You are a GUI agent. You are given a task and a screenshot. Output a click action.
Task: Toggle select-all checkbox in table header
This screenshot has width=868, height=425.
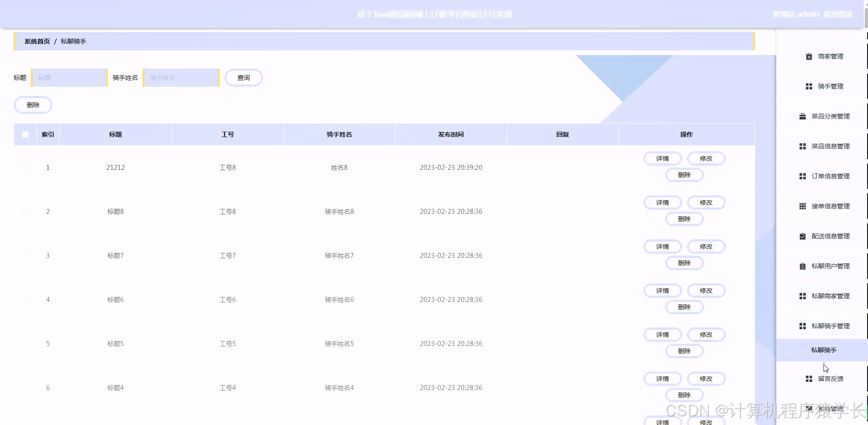tap(25, 134)
